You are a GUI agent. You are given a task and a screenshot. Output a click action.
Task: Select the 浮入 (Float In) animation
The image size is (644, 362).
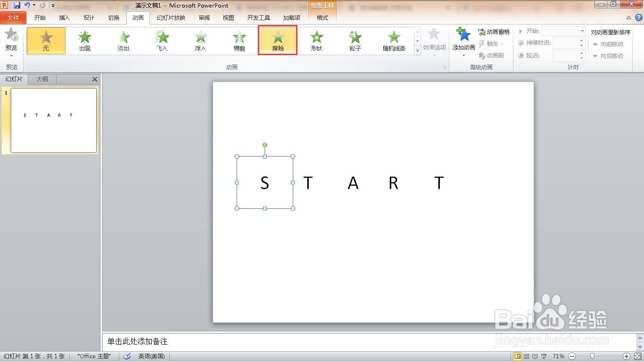click(x=201, y=41)
